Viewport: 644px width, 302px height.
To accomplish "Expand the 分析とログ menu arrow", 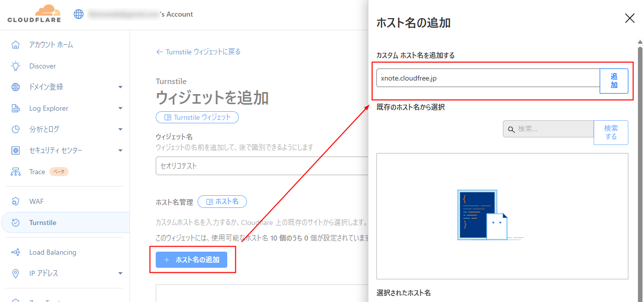I will (120, 129).
